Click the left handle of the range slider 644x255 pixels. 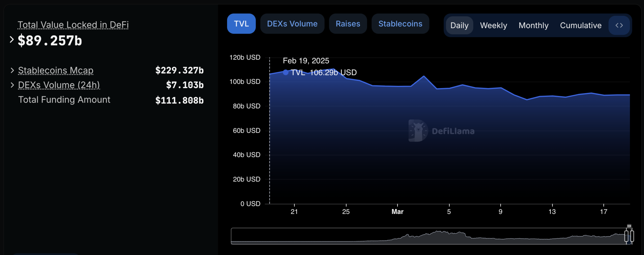click(x=626, y=236)
